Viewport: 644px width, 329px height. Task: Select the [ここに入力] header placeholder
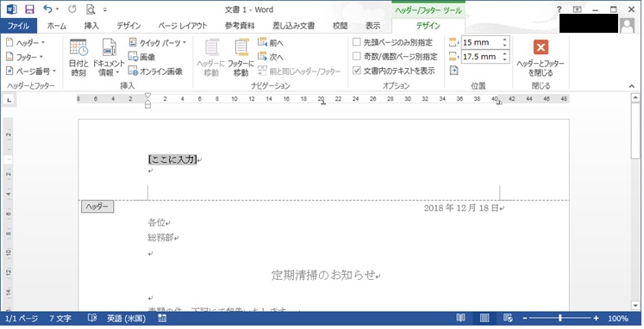click(172, 159)
